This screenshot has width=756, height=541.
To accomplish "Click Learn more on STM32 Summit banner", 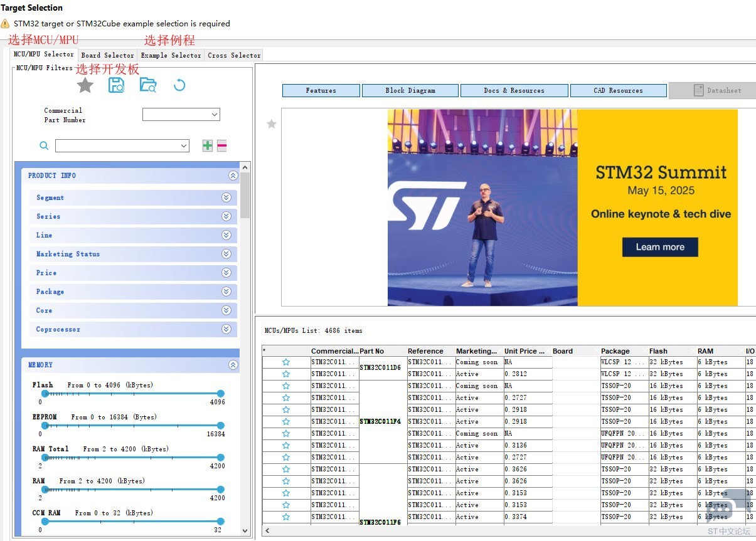I will [x=660, y=247].
